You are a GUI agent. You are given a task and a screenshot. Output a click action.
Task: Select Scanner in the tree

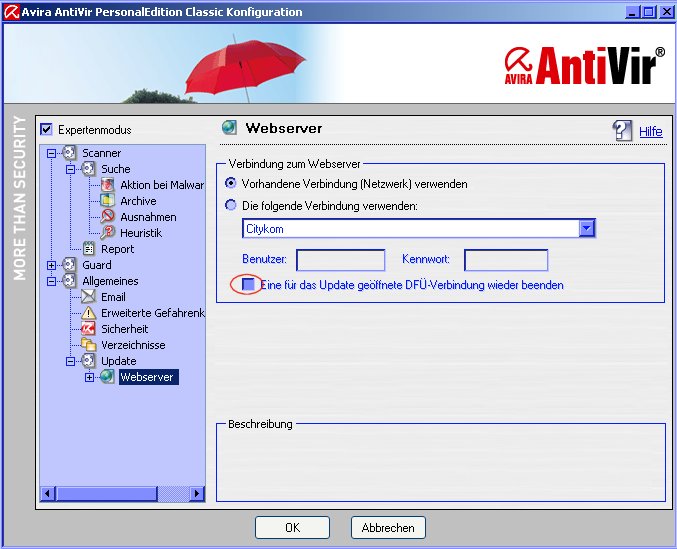click(x=101, y=153)
